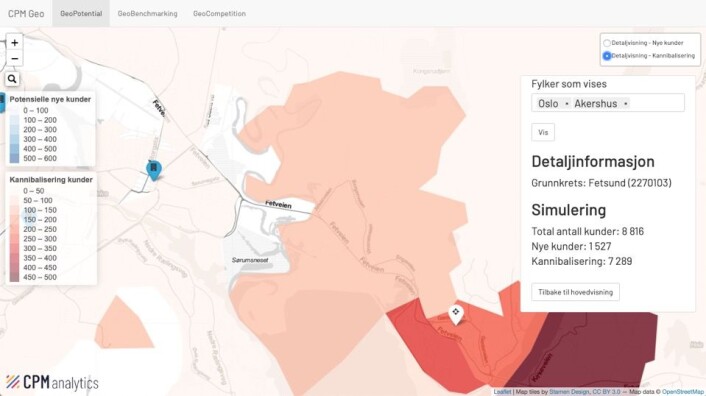Go to the GeoCompetition tab
Viewport: 706px width, 396px height.
219,14
